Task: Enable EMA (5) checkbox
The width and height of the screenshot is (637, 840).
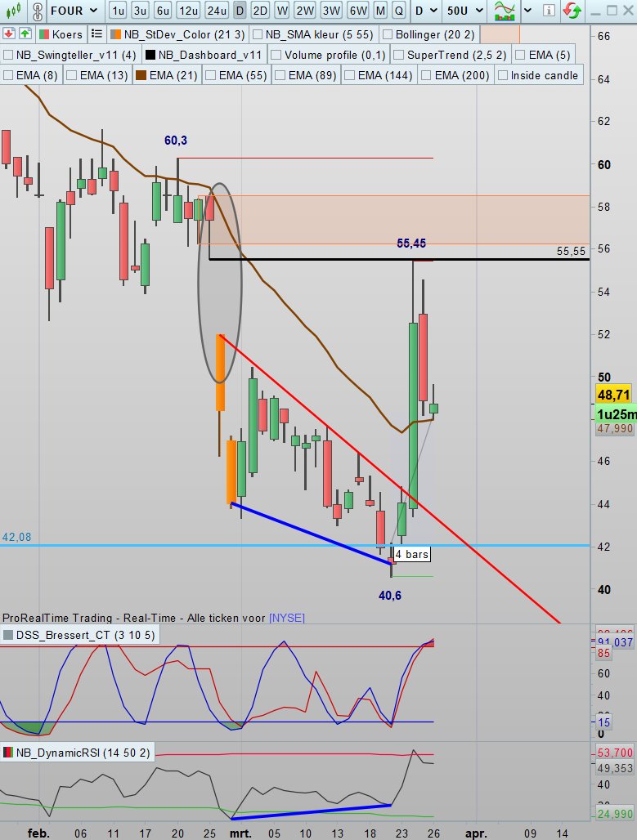Action: (x=520, y=55)
